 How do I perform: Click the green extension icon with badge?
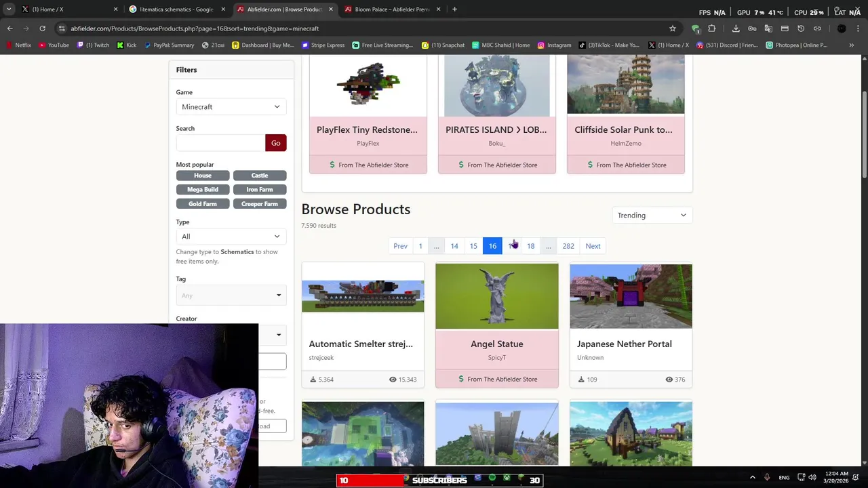click(696, 28)
